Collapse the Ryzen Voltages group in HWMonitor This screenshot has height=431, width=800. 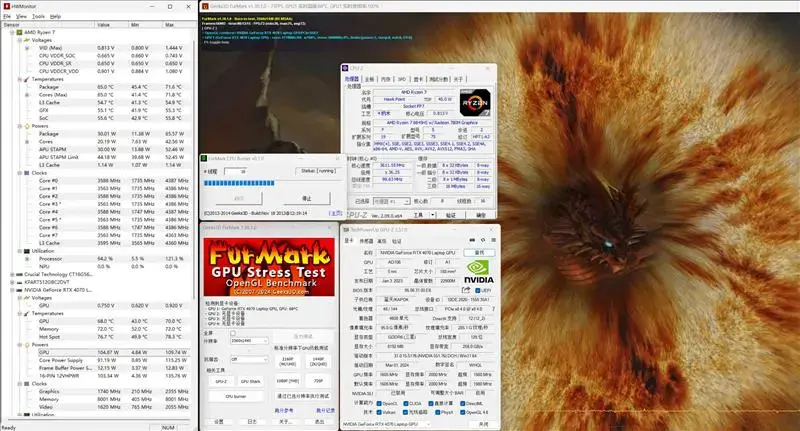point(19,40)
